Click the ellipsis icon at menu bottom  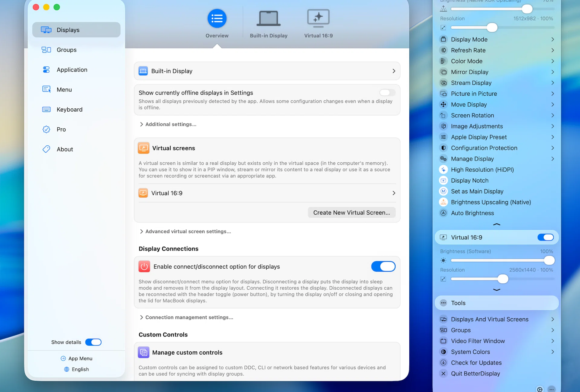[551, 389]
